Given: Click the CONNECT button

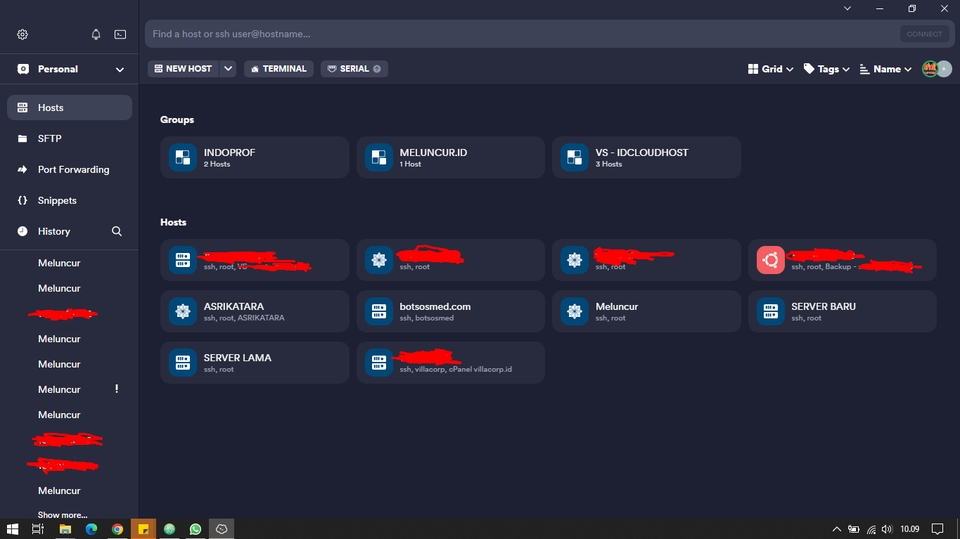Looking at the screenshot, I should [x=924, y=34].
